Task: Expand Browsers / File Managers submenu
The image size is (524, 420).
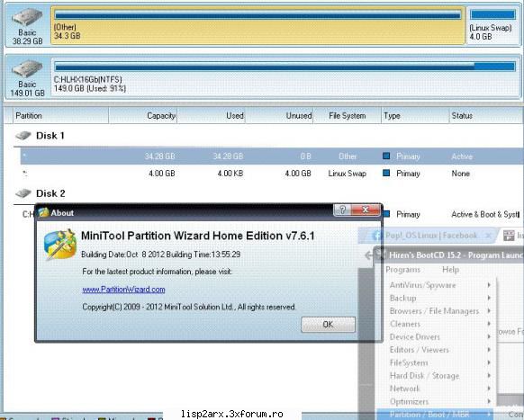Action: [436, 311]
